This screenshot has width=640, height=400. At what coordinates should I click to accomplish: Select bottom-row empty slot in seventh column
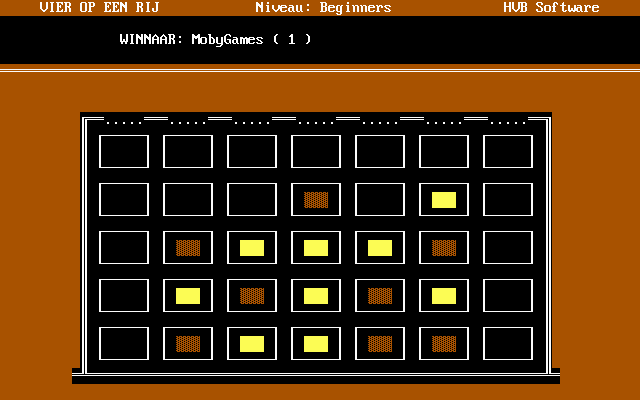(508, 344)
